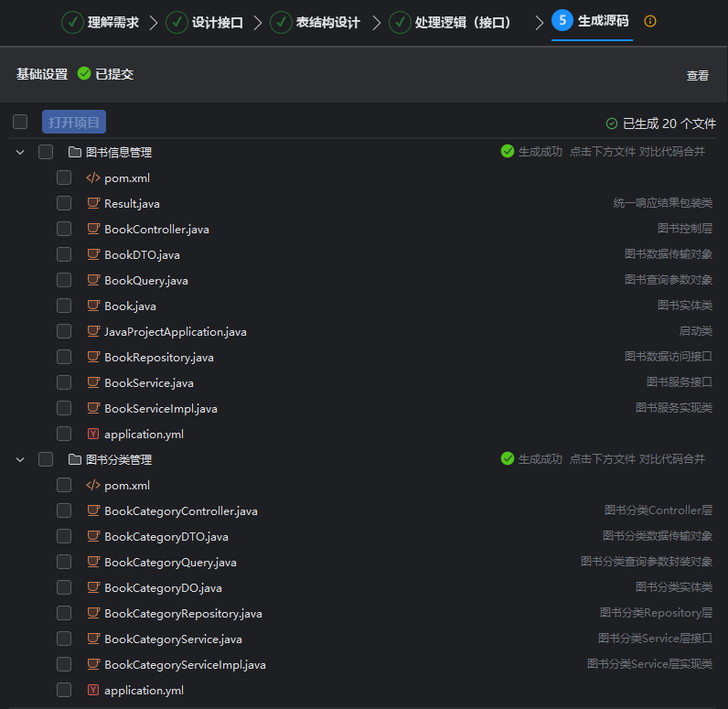Click the XML icon of first pom.xml

[92, 178]
